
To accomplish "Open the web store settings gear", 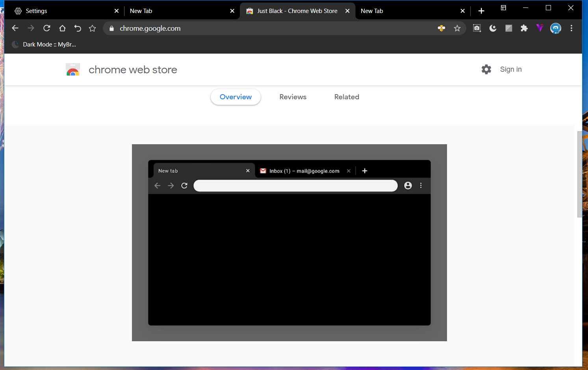I will coord(486,69).
